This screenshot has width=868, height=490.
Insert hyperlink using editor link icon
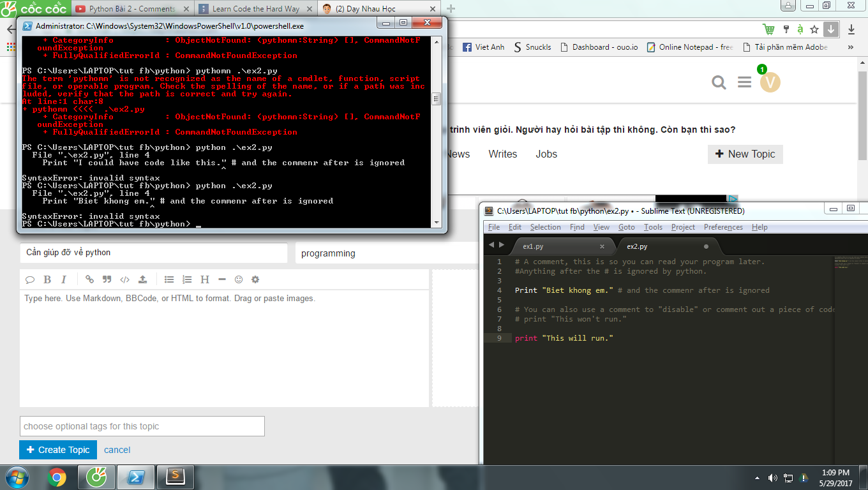(89, 279)
